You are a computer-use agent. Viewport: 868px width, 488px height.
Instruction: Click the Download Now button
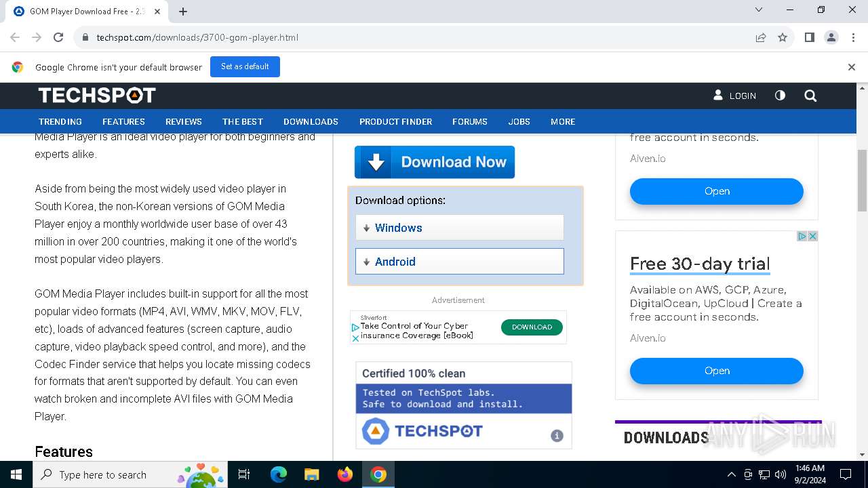[x=435, y=162]
